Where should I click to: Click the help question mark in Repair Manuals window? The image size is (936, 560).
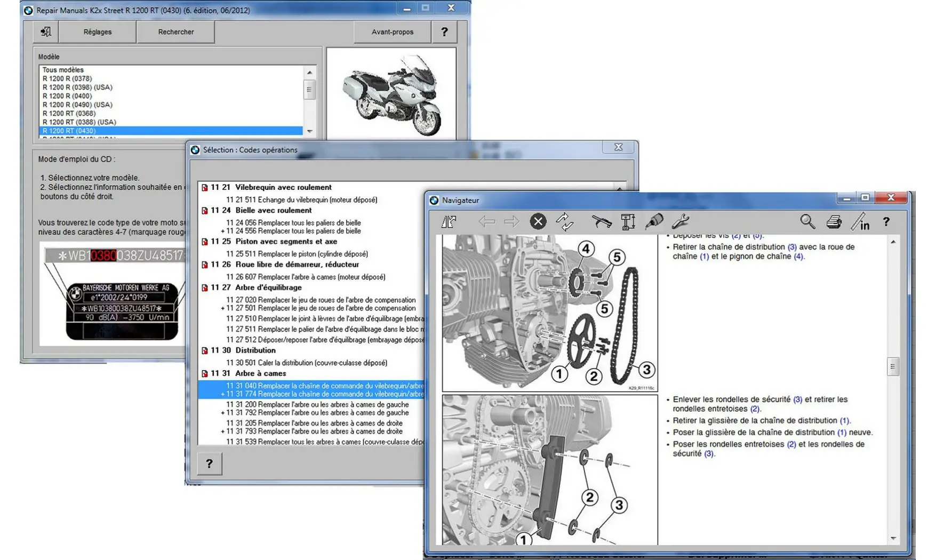click(x=444, y=32)
